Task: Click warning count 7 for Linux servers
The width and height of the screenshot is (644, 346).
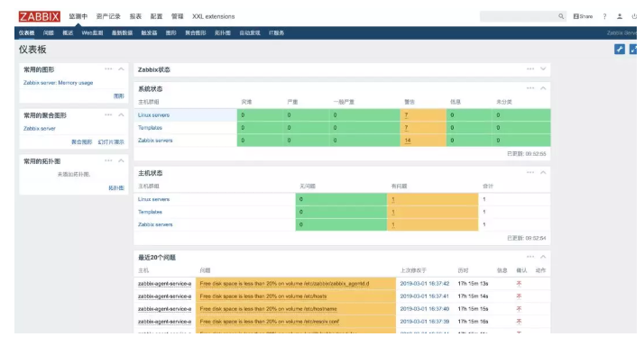Action: pyautogui.click(x=406, y=115)
